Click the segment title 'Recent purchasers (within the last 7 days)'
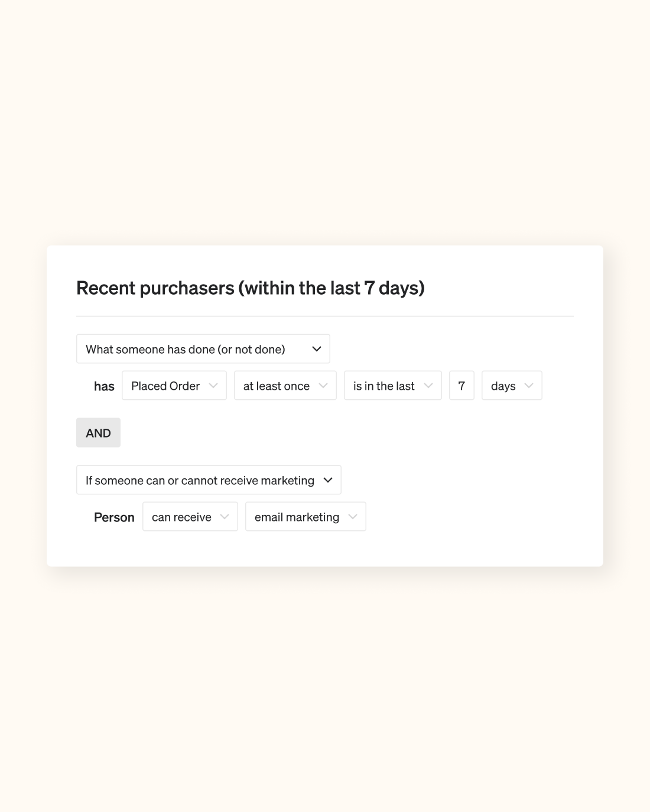This screenshot has width=650, height=812. pos(251,288)
